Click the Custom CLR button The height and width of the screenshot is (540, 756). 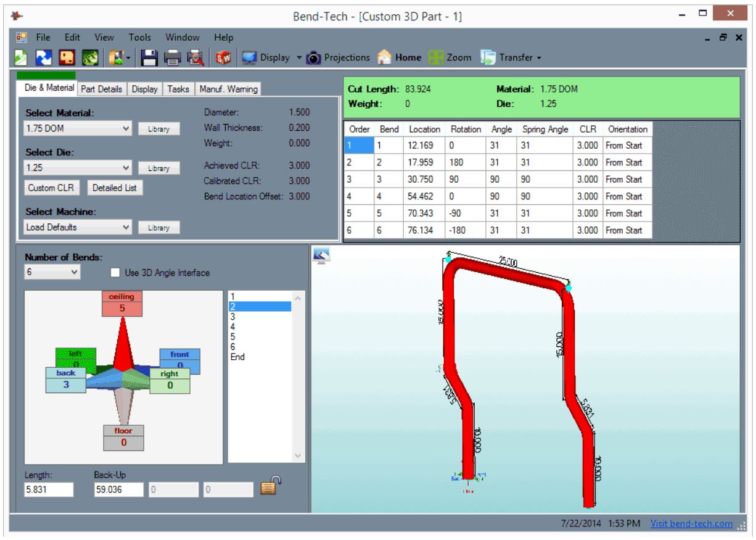coord(51,187)
